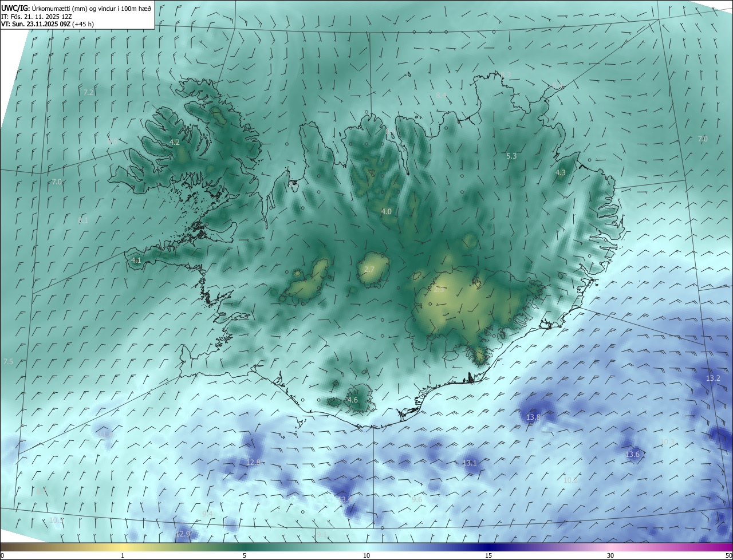This screenshot has height=560, width=733.
Task: Click the 7.0 label west of the Westfjords
Action: click(x=57, y=182)
